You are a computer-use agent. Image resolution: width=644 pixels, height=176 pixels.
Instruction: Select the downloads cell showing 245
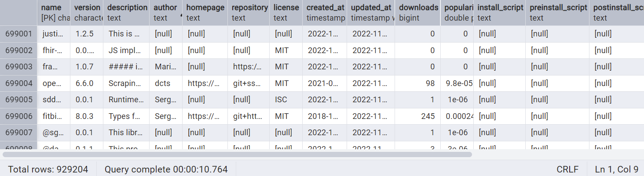tap(417, 116)
